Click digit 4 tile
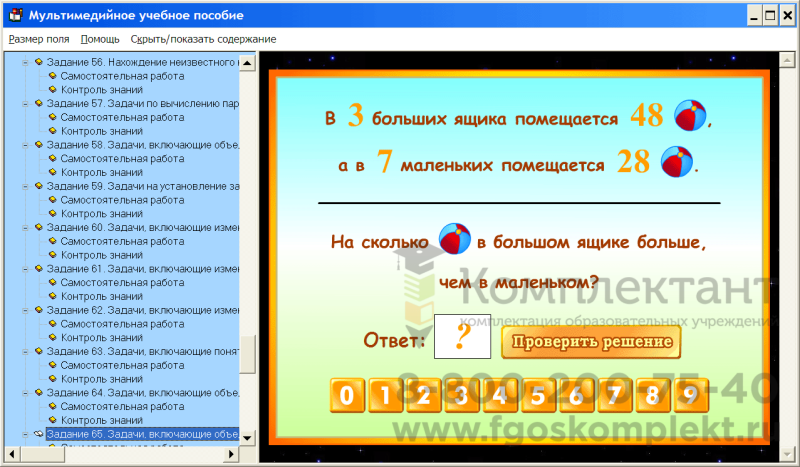 (500, 395)
